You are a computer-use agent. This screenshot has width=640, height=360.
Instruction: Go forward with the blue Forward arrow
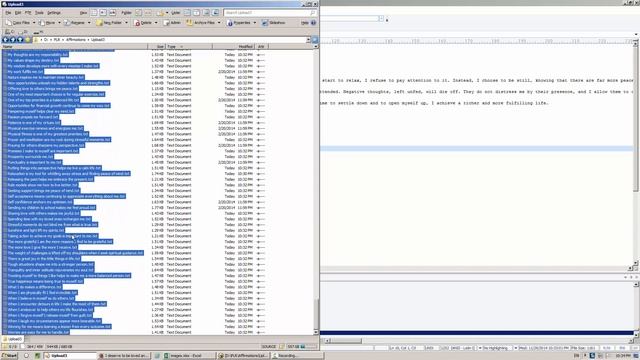[x=13, y=40]
